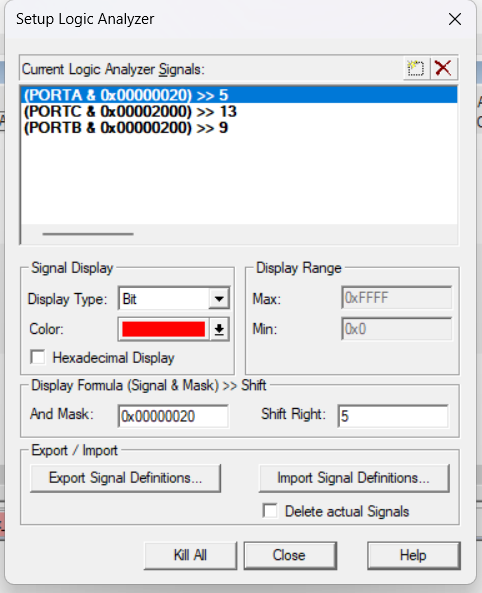Select the PORTA & 0x00000020 signal row
The image size is (482, 593).
pos(239,95)
